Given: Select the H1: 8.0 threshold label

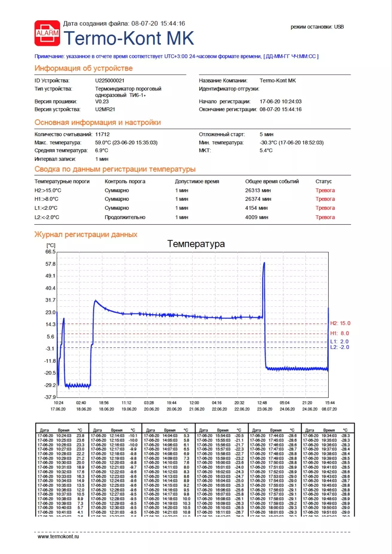Looking at the screenshot, I should pos(340,333).
